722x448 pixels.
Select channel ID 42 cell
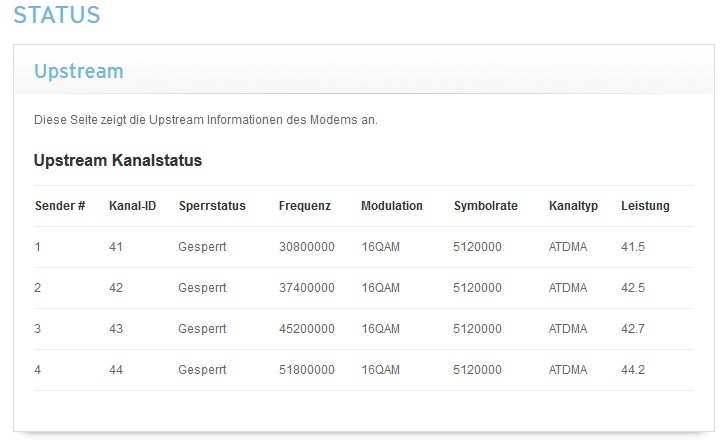116,287
